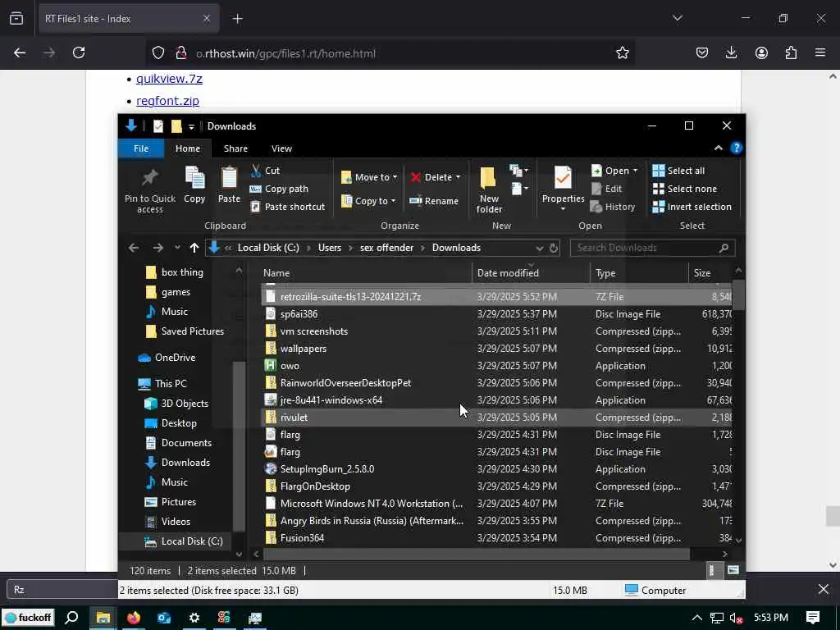Click Pin to Quick access icon
This screenshot has height=630, width=840.
pos(149,179)
